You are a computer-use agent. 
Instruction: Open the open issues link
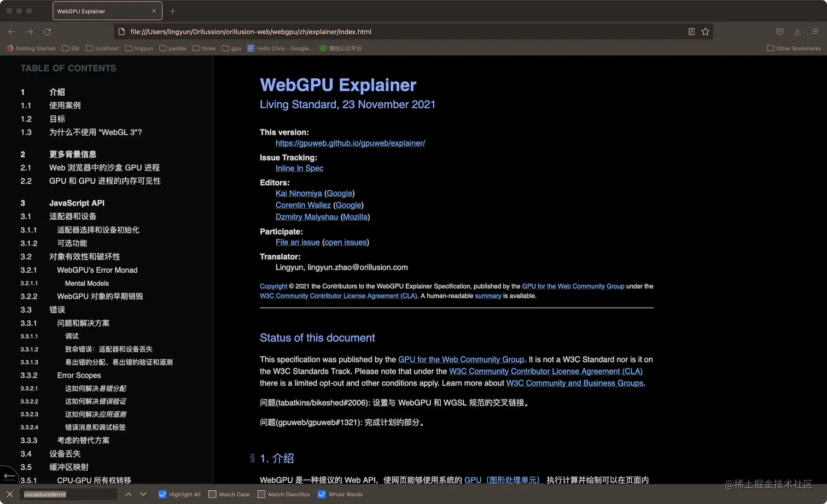point(346,242)
